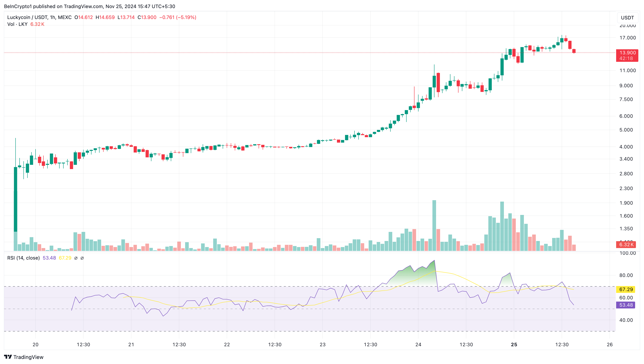Click the yellow 67.29 value in RSI legend
The width and height of the screenshot is (644, 364).
65,258
